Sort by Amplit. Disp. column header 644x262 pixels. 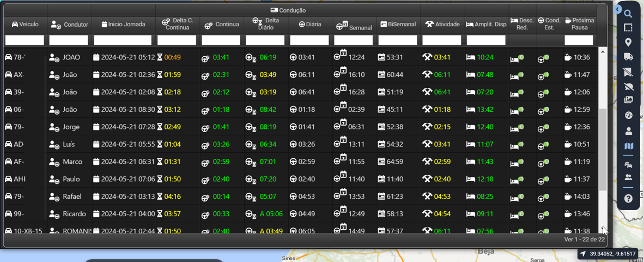(487, 25)
